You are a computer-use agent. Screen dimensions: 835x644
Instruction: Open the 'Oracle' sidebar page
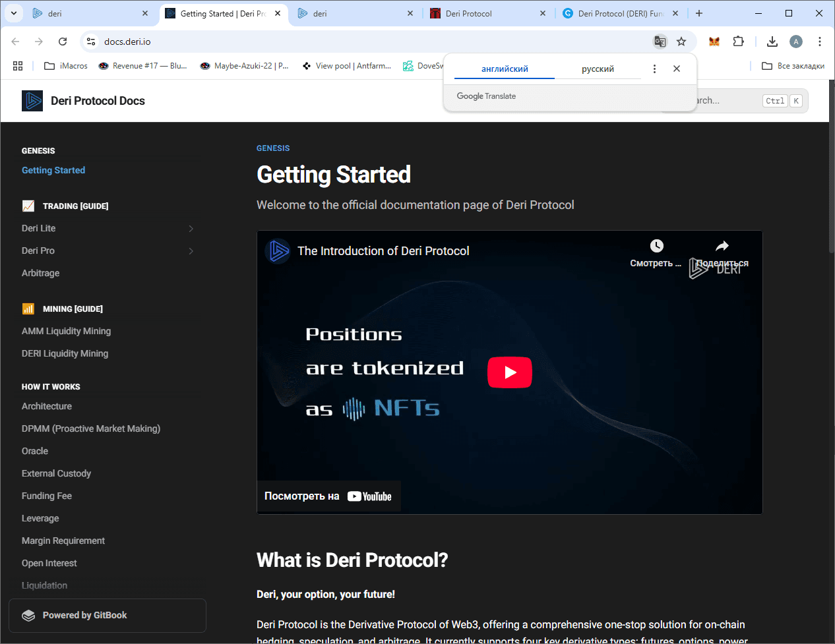pyautogui.click(x=35, y=451)
